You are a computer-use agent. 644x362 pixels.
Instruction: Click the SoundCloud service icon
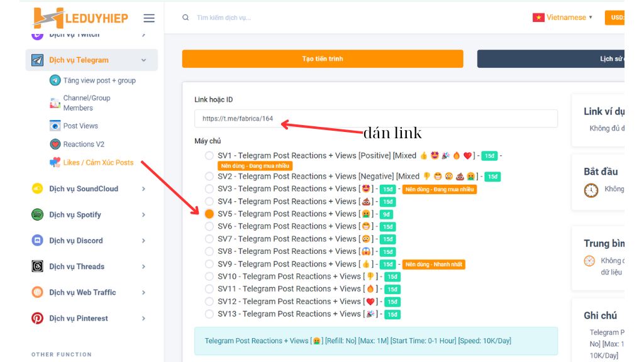point(37,189)
